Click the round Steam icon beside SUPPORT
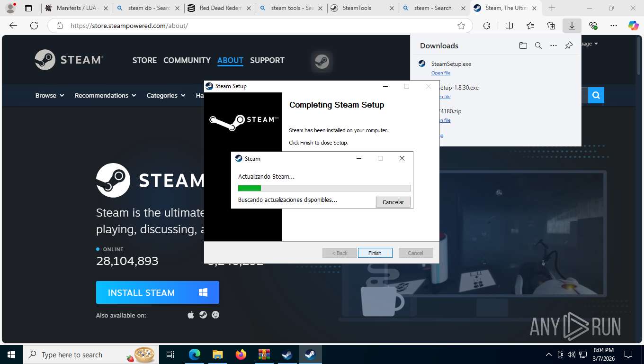 point(322,62)
